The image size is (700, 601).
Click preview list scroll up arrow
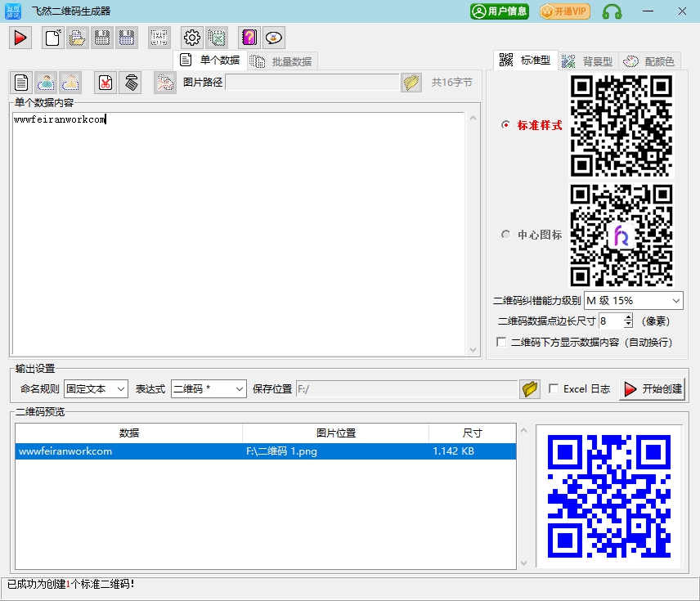[x=523, y=430]
